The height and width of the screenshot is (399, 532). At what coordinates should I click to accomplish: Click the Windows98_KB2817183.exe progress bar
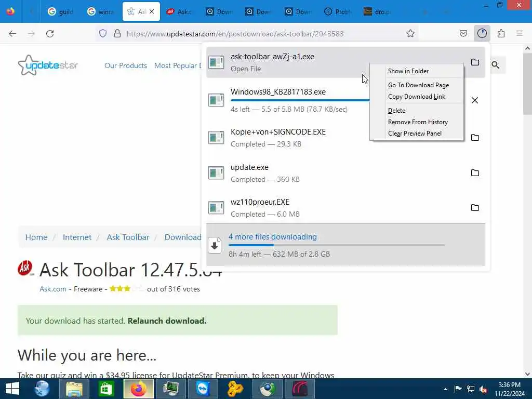click(300, 100)
